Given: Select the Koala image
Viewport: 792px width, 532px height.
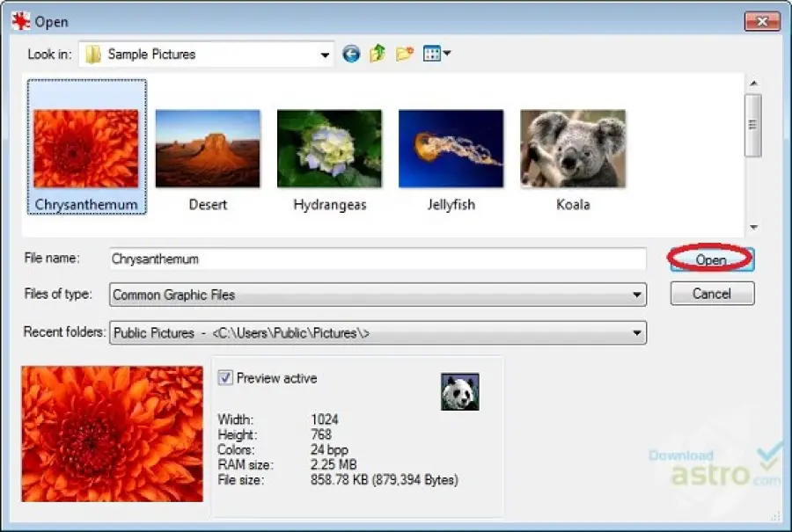Looking at the screenshot, I should pos(572,148).
